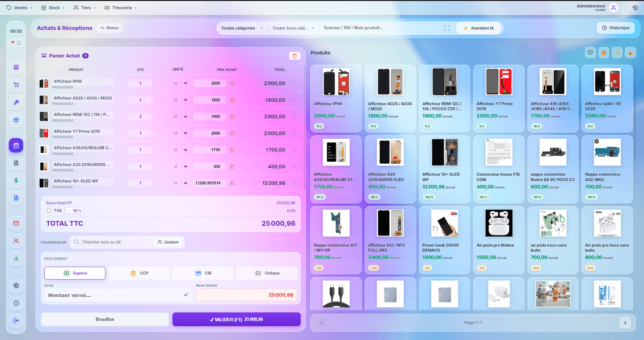Click the logout icon at sidebar bottom

[x=16, y=321]
